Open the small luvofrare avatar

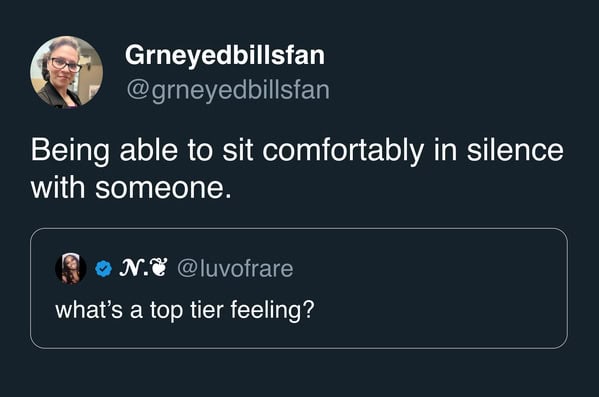tap(70, 268)
